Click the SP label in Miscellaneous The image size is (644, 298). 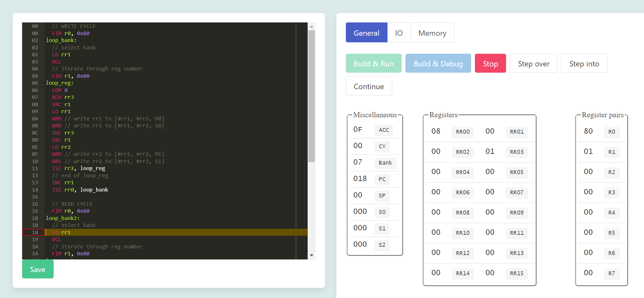[x=382, y=196]
